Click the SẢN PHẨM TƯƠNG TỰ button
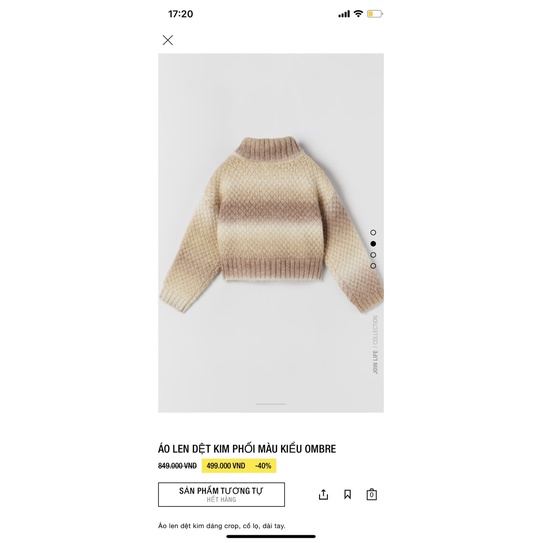Screen dimensions: 543x543 pos(221,494)
